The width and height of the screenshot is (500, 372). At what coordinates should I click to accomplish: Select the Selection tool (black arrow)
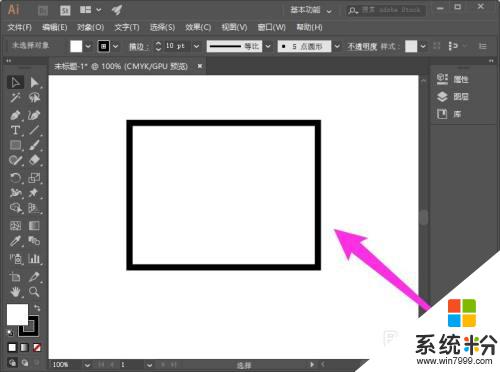15,82
